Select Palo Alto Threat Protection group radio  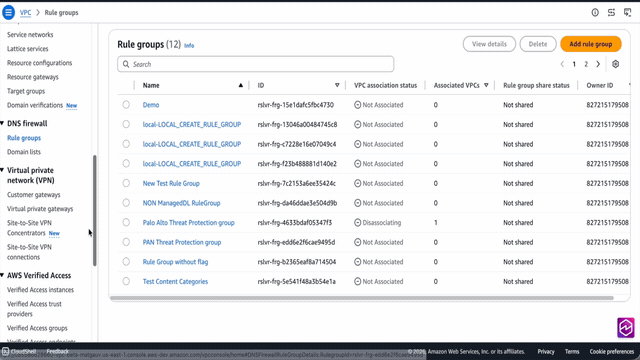pyautogui.click(x=126, y=222)
